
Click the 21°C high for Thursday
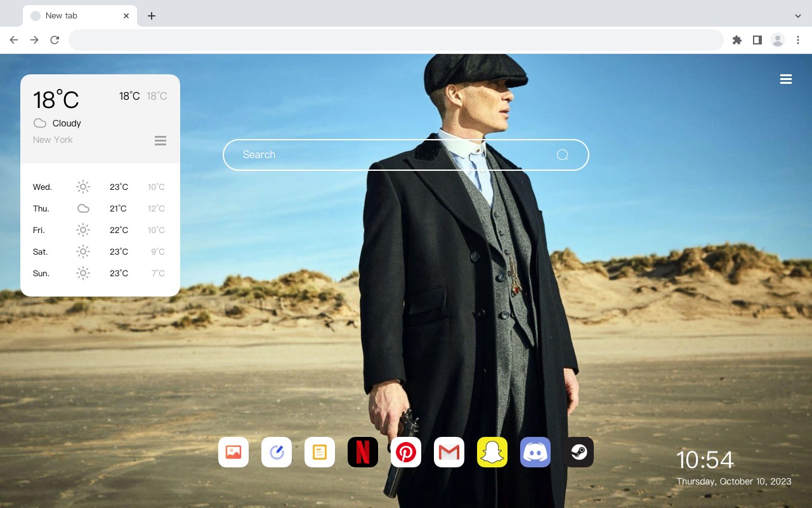[x=118, y=208]
